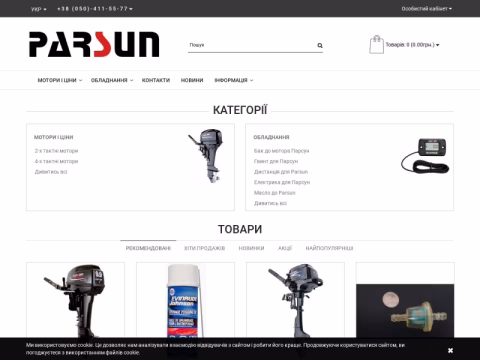Show the Найпопулярніші tab

pyautogui.click(x=329, y=248)
